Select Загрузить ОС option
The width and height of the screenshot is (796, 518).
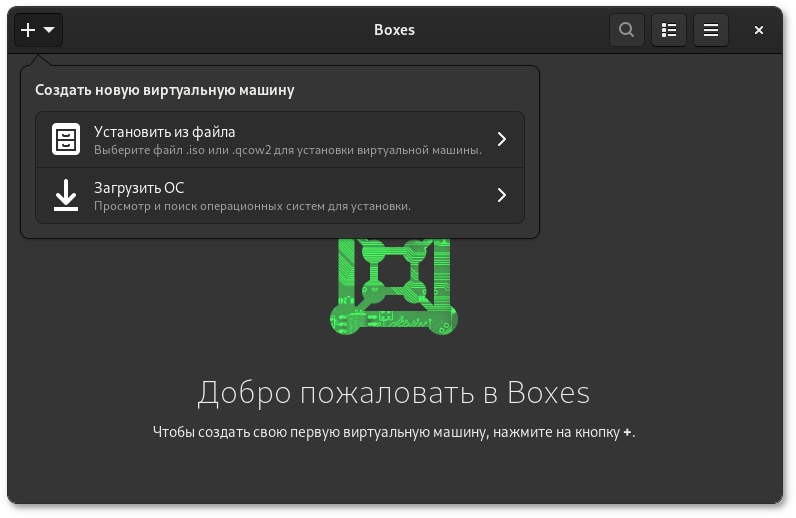280,196
